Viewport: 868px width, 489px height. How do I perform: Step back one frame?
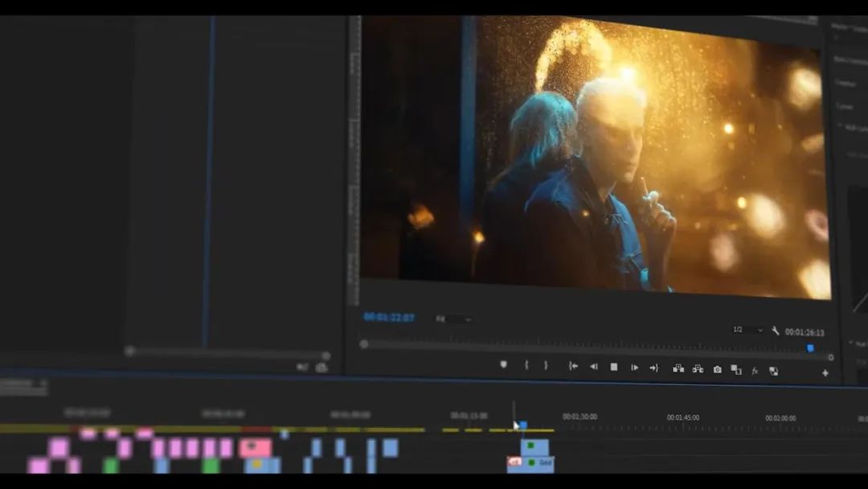tap(594, 367)
